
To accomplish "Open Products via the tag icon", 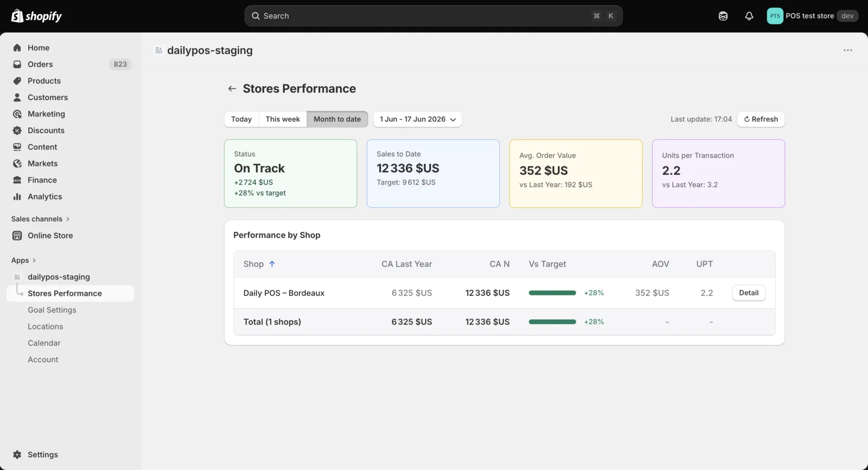I will pyautogui.click(x=17, y=81).
